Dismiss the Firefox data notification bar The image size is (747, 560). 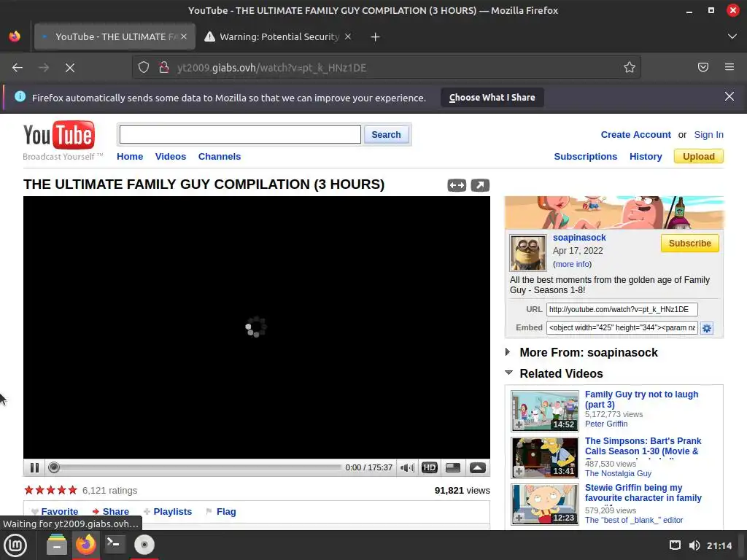[729, 97]
